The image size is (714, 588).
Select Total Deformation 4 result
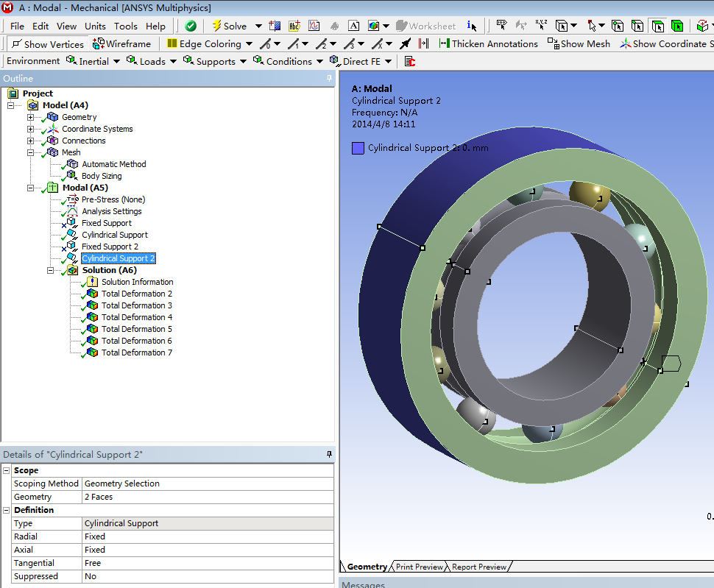coord(137,317)
